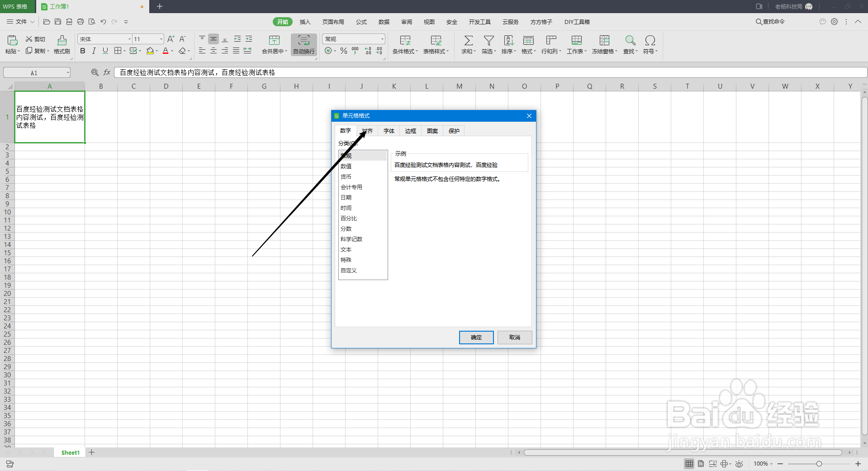Increase font size with A+ icon

tap(171, 39)
